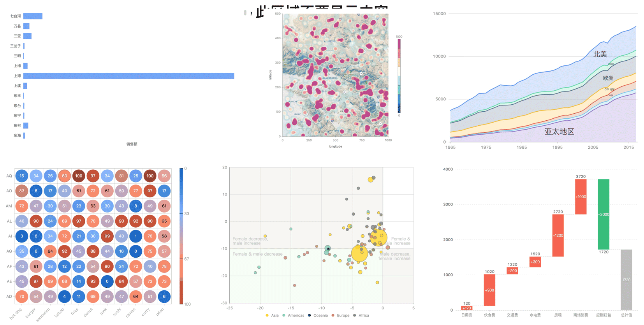Select the 上海 bar in the sales chart
The height and width of the screenshot is (325, 644).
click(x=128, y=76)
